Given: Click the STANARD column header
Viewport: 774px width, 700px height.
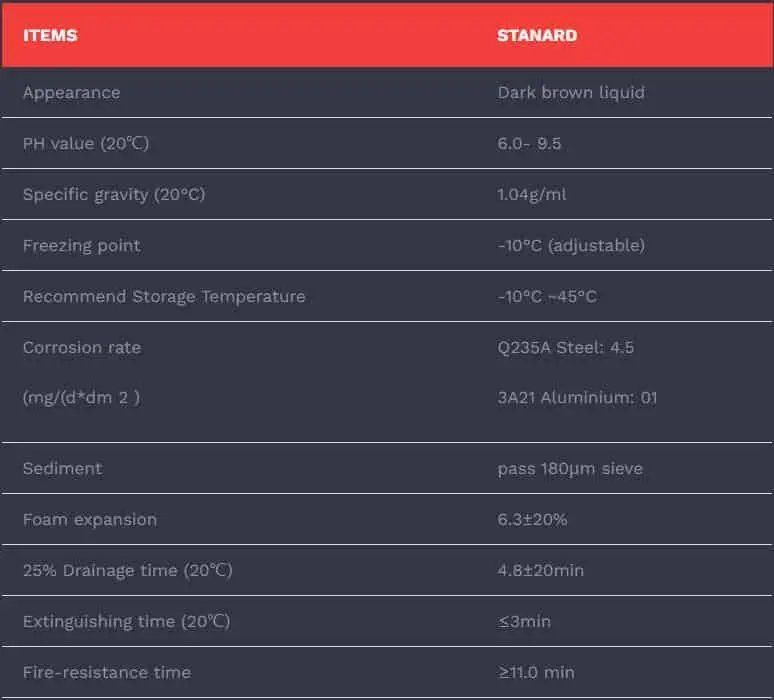Looking at the screenshot, I should point(537,35).
